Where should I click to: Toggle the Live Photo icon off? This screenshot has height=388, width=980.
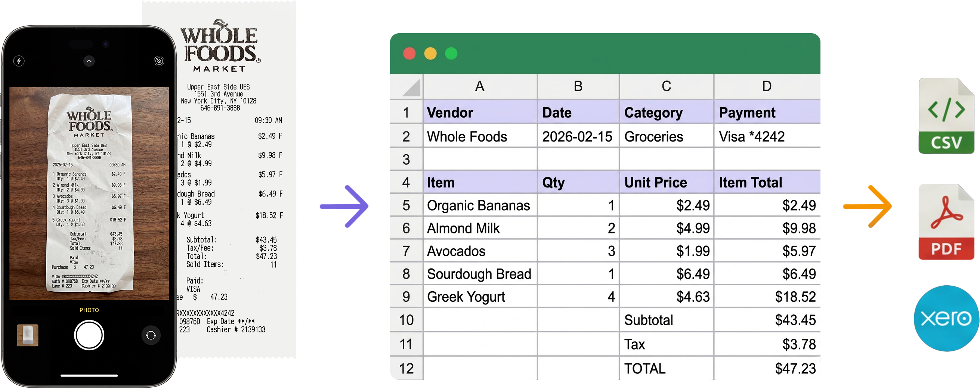[x=159, y=61]
